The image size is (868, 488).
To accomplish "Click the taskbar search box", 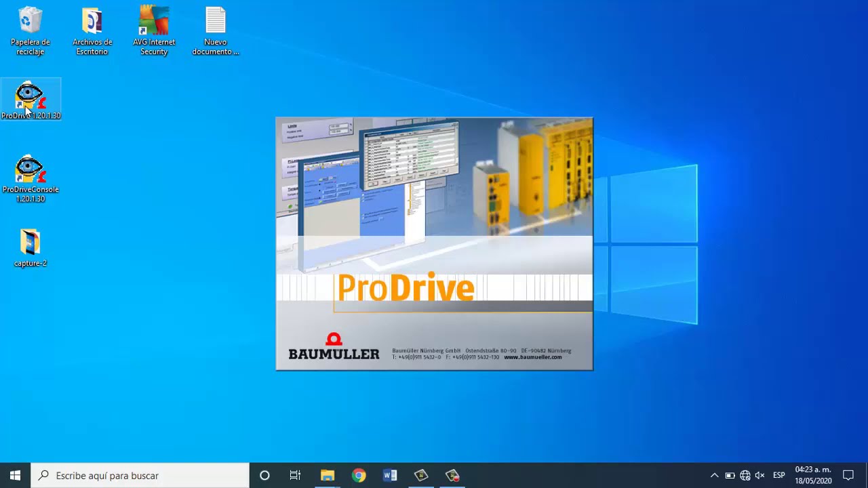I will pyautogui.click(x=140, y=476).
